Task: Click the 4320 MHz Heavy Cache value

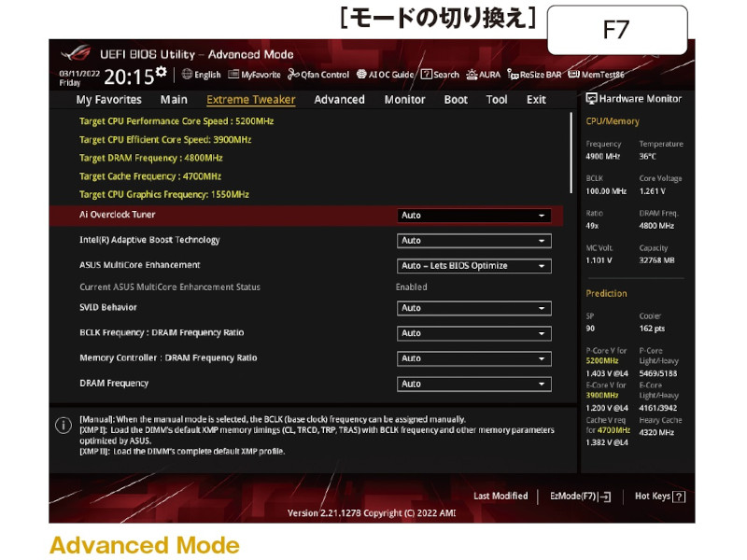Action: [x=656, y=432]
